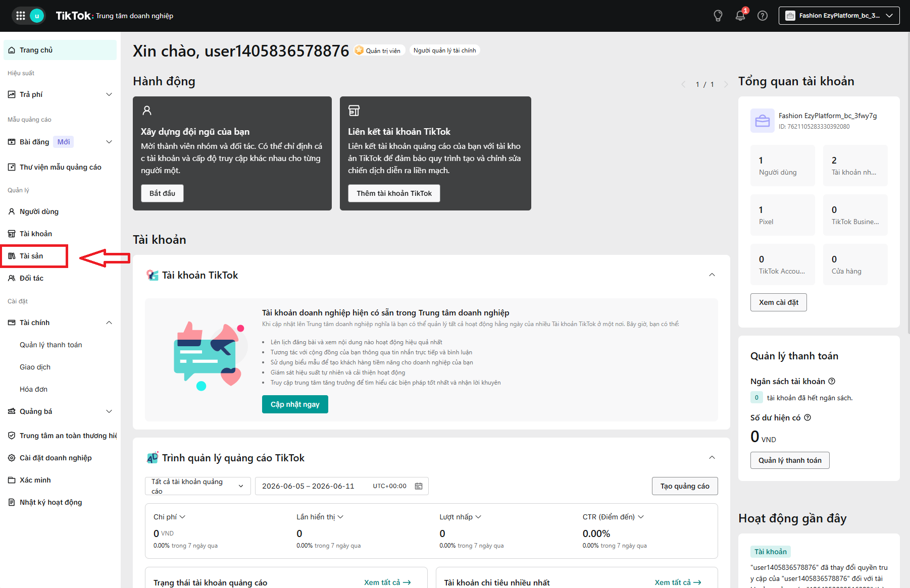Image resolution: width=910 pixels, height=588 pixels.
Task: Expand the Trả phí menu chevron
Action: coord(109,94)
